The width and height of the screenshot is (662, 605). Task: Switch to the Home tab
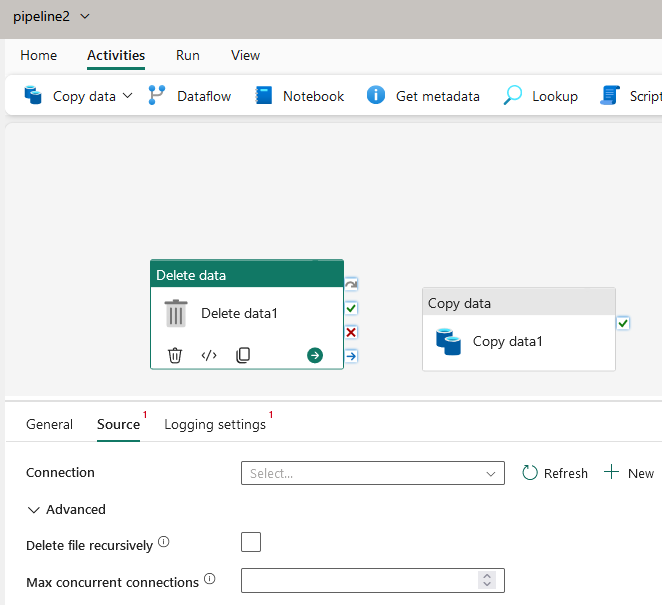tap(38, 55)
